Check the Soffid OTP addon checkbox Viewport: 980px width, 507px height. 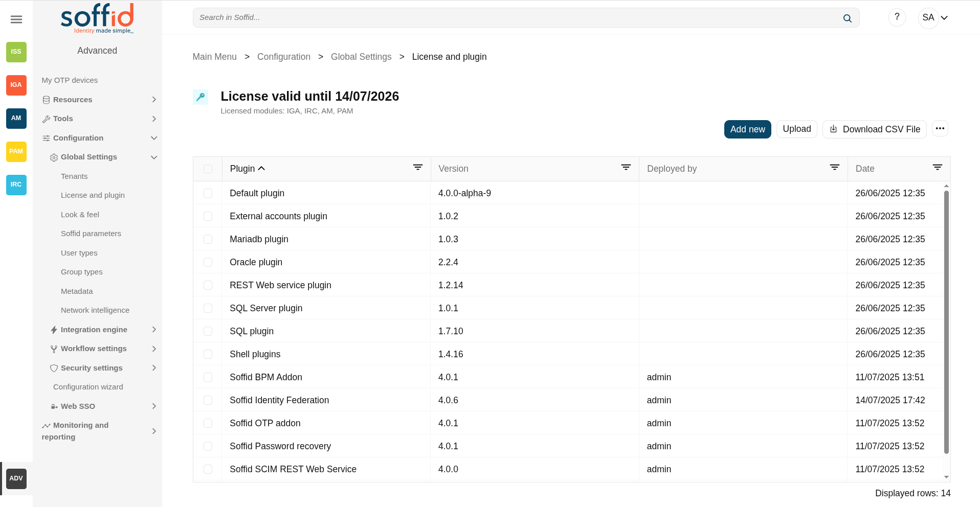click(x=208, y=423)
